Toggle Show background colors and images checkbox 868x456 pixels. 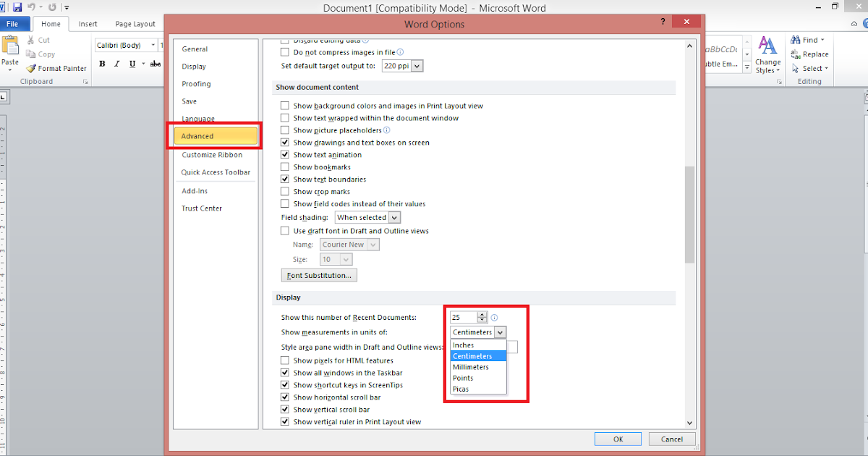pyautogui.click(x=284, y=106)
